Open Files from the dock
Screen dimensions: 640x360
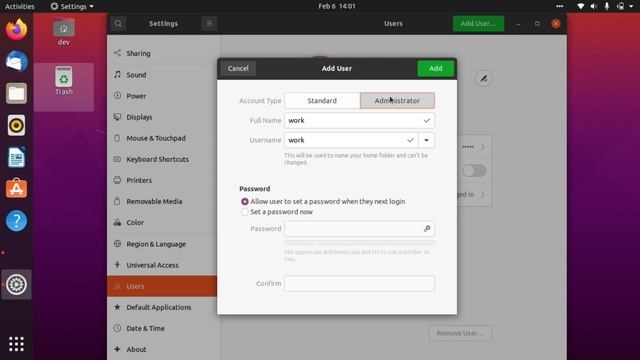pyautogui.click(x=16, y=93)
